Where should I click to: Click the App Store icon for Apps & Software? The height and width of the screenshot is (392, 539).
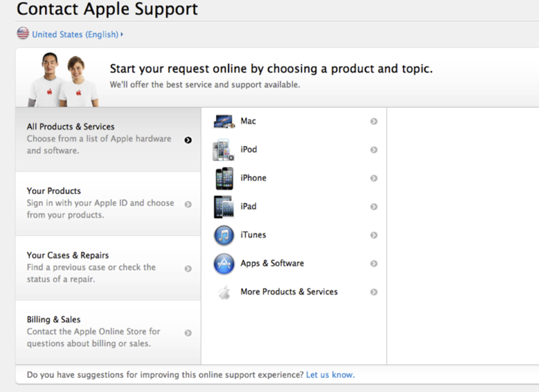(x=224, y=263)
